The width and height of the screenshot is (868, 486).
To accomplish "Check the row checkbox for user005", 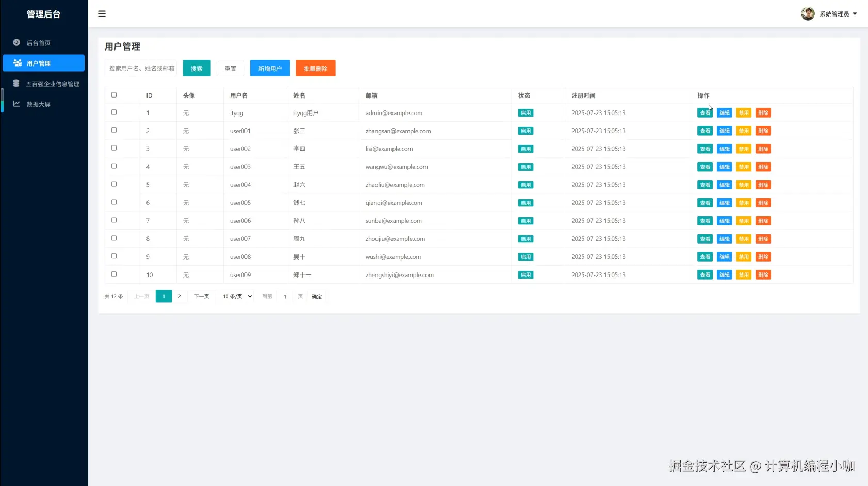I will coord(114,202).
